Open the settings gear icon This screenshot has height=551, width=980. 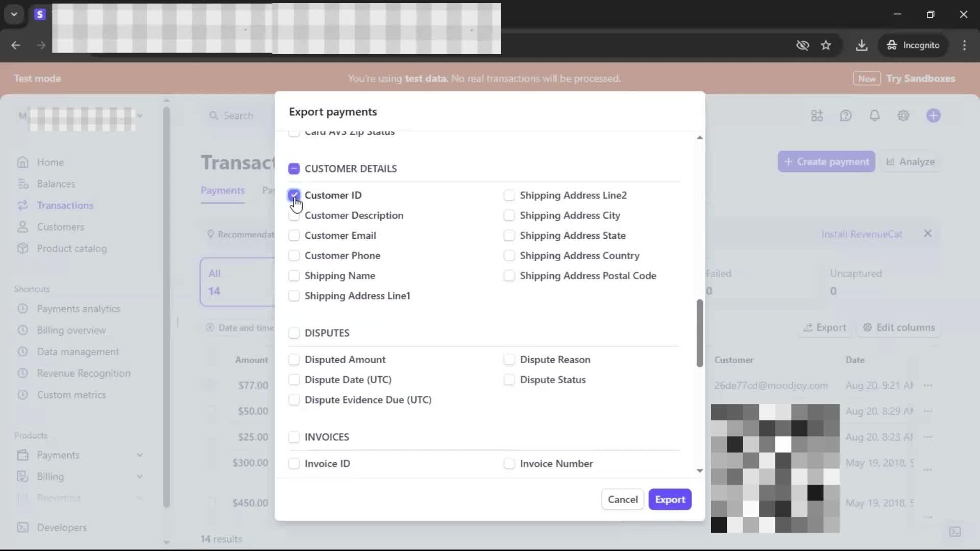click(x=903, y=116)
